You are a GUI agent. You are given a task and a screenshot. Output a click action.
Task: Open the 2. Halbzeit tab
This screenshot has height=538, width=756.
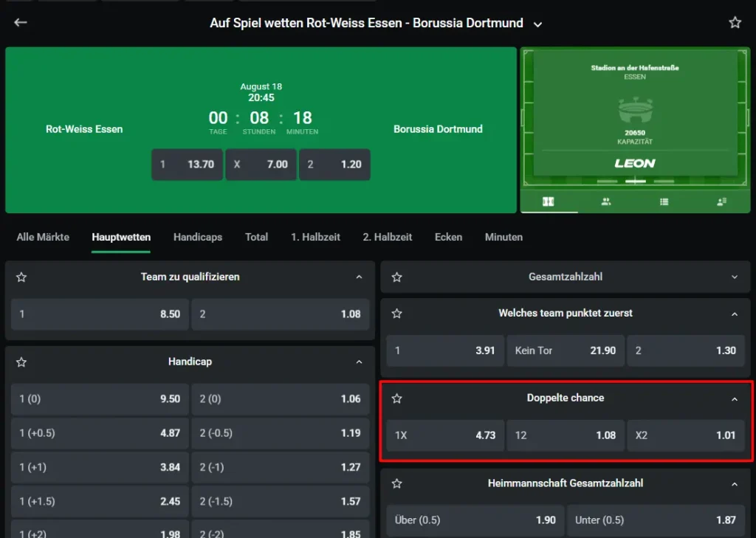click(x=387, y=237)
